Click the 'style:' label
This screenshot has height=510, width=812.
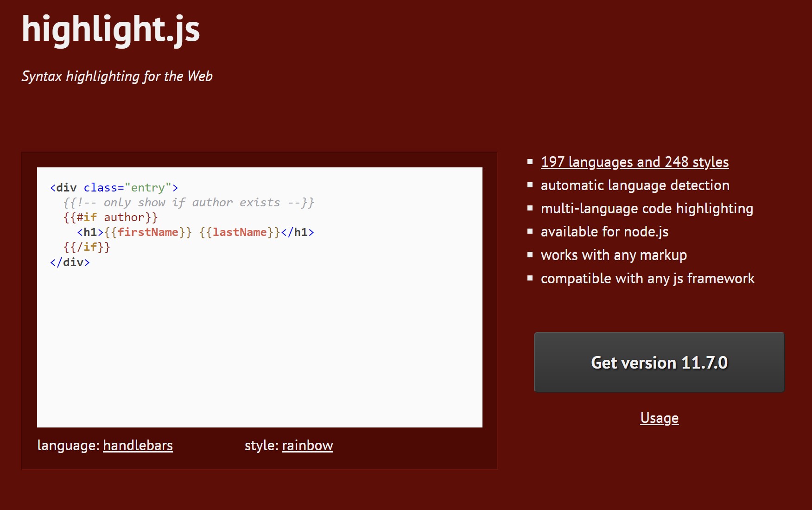262,446
